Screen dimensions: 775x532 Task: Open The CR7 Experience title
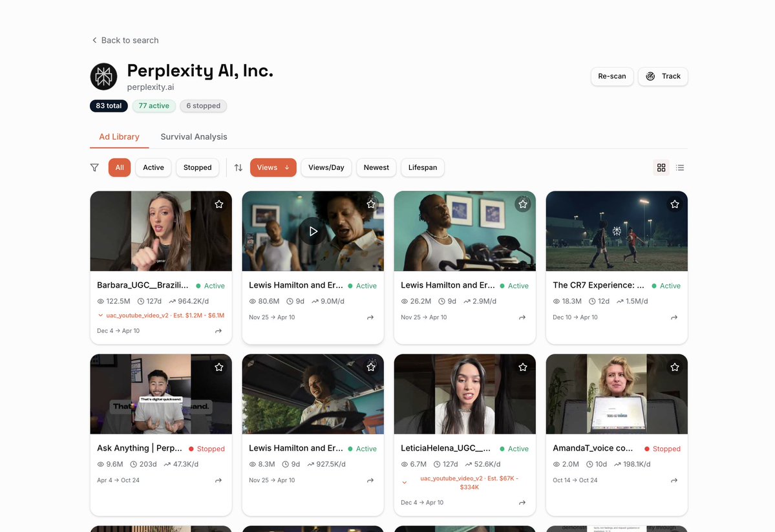click(599, 285)
